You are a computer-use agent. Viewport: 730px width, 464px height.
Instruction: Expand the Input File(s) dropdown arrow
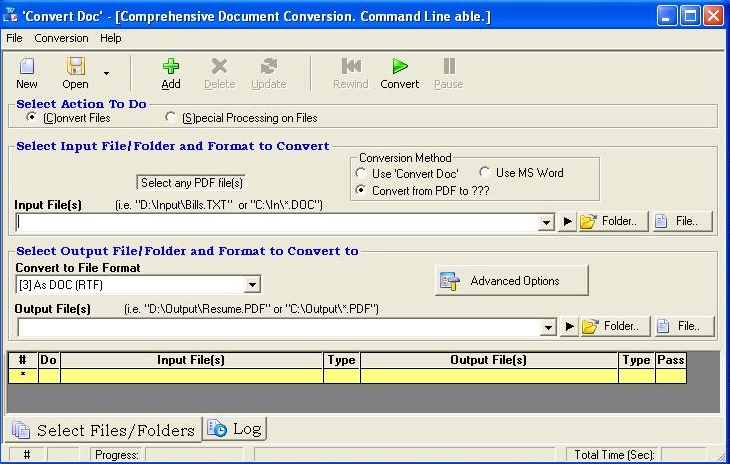click(x=546, y=222)
